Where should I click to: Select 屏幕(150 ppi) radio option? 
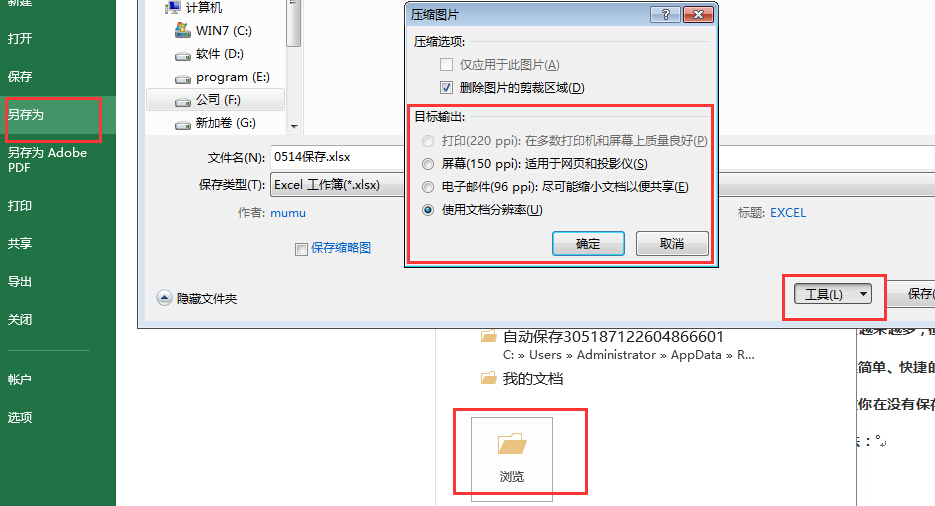pyautogui.click(x=428, y=164)
